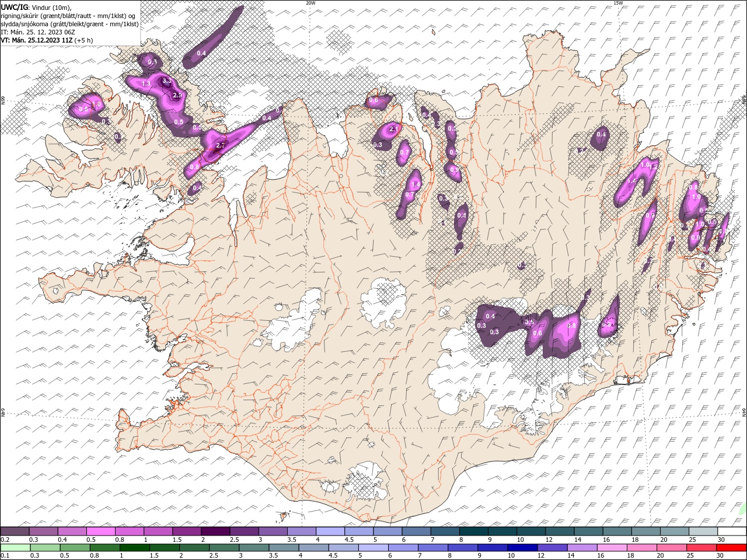
Task: Pick top legend swatch between 5 and 6
Action: [388, 531]
